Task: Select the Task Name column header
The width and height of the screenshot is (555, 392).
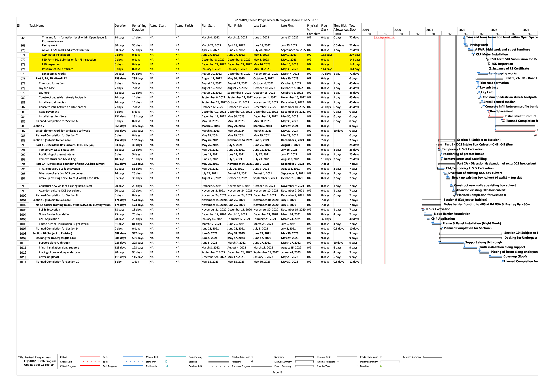Action: tap(37, 26)
